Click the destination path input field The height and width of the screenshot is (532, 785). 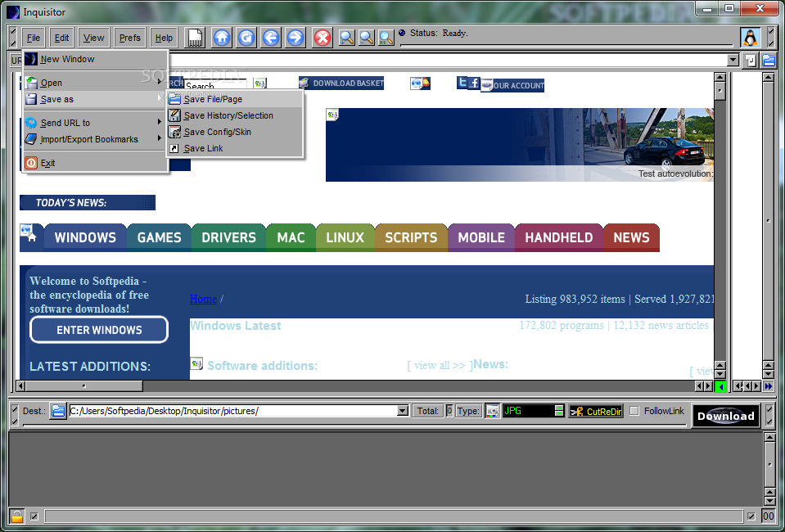pos(232,411)
